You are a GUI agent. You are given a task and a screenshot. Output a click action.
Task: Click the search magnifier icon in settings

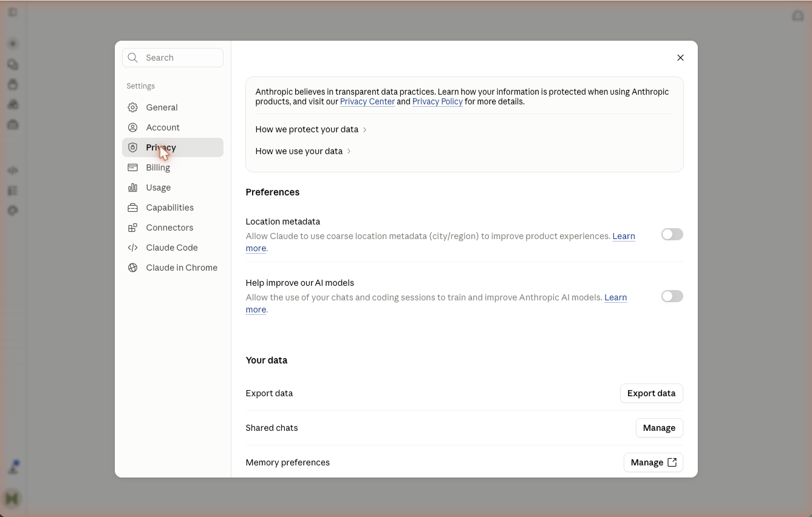133,58
